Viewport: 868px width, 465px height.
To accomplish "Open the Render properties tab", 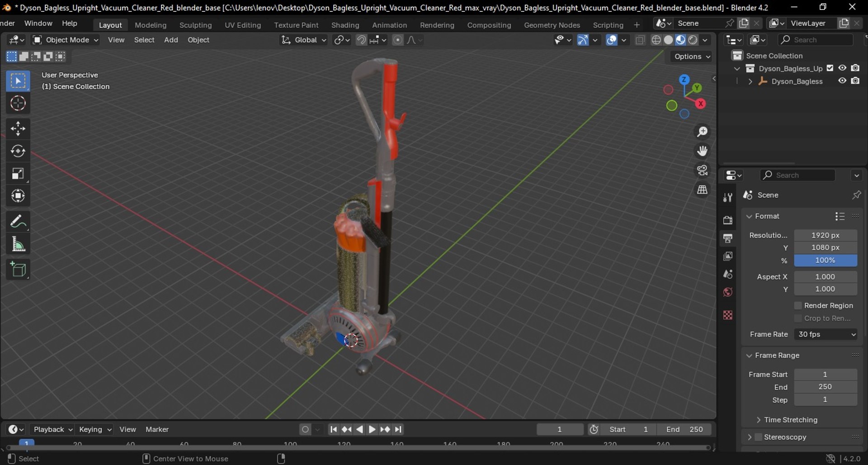I will (x=727, y=220).
